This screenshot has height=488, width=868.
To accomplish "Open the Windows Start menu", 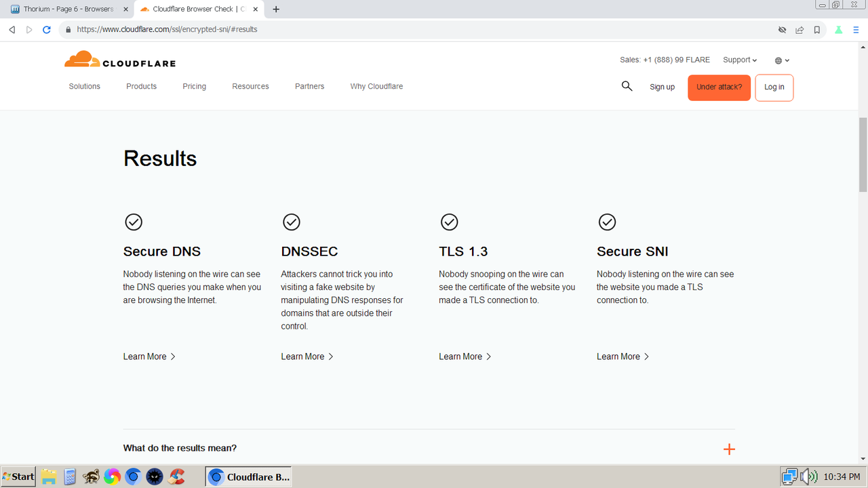I will (18, 476).
